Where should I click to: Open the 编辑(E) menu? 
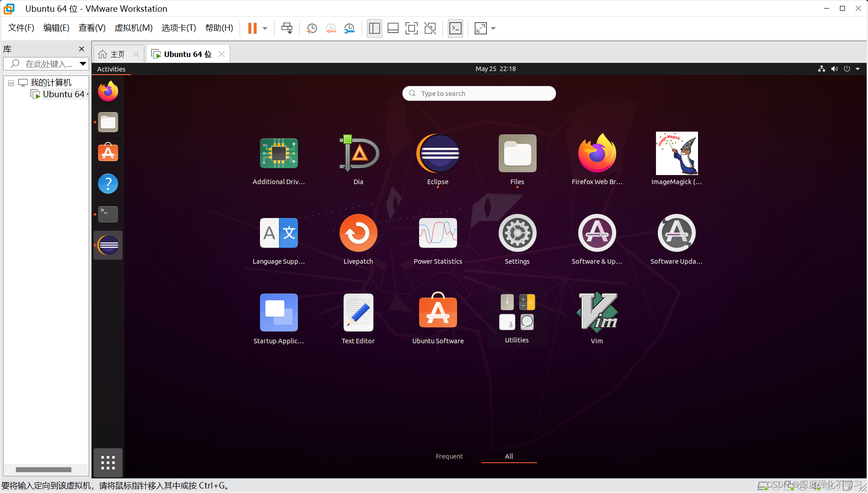pyautogui.click(x=57, y=28)
